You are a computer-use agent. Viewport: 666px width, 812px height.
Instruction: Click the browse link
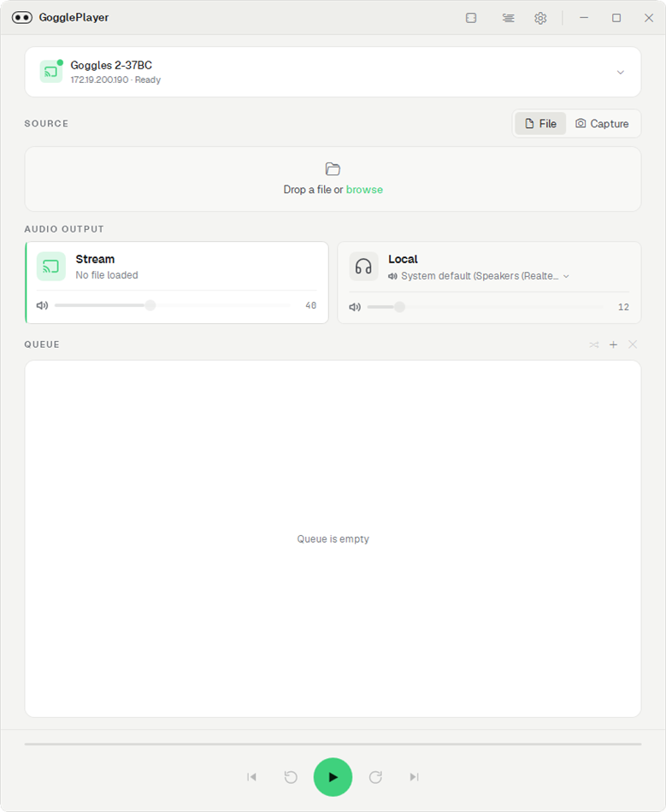click(x=364, y=190)
